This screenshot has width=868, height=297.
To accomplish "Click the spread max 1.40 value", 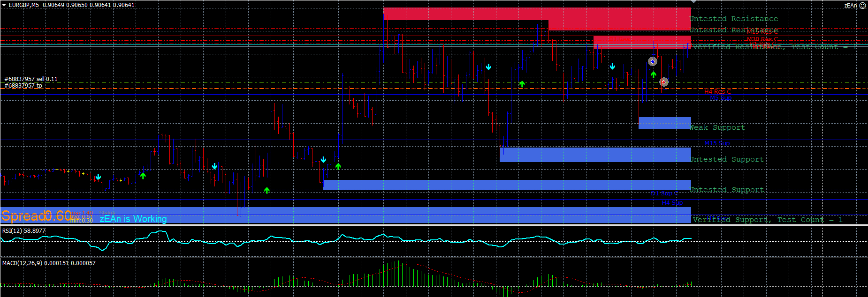I will 82,213.
